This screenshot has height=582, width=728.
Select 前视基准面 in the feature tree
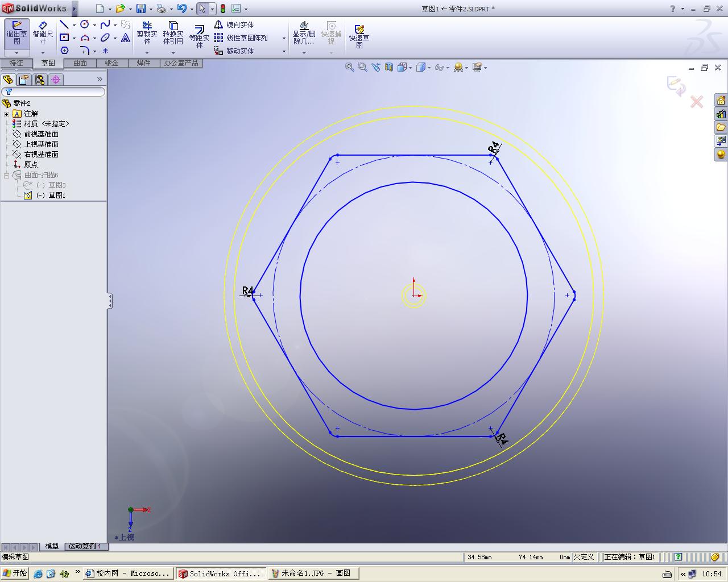pos(41,134)
